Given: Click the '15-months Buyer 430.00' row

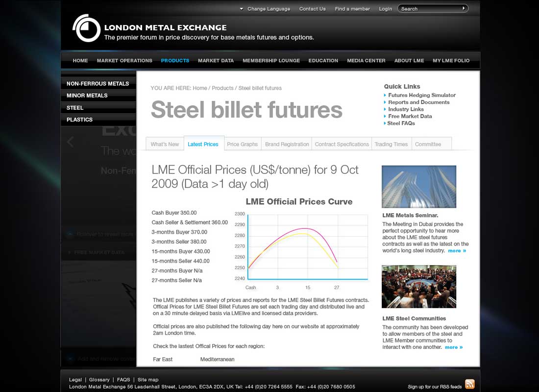Looking at the screenshot, I should [x=181, y=251].
